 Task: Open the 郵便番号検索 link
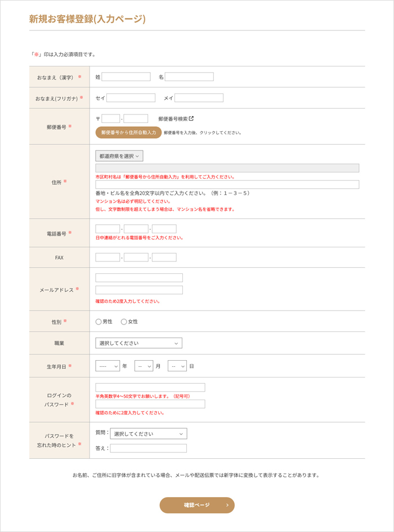click(172, 119)
